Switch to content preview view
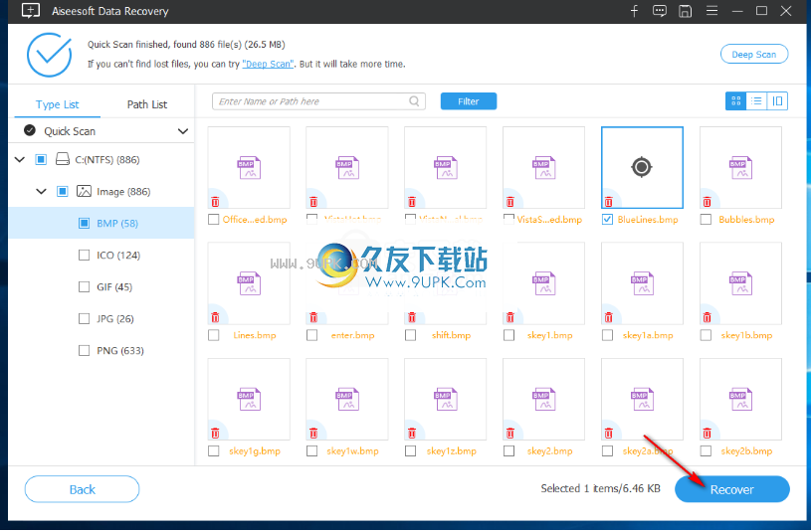Screen dimensions: 811x532 coord(777,100)
